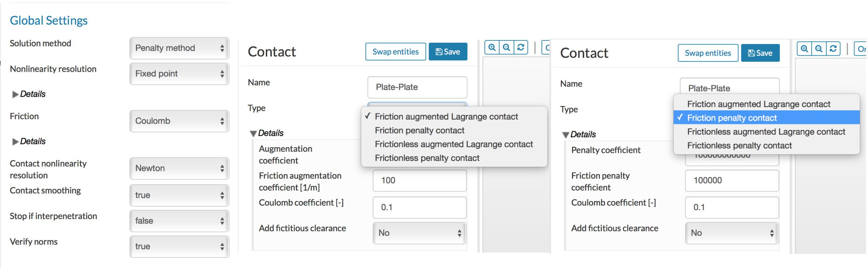
Task: Open the Nonlinearity resolution dropdown
Action: click(179, 74)
